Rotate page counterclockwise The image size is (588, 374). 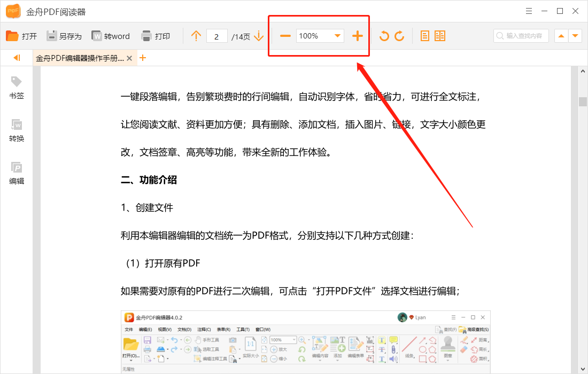[x=384, y=36]
